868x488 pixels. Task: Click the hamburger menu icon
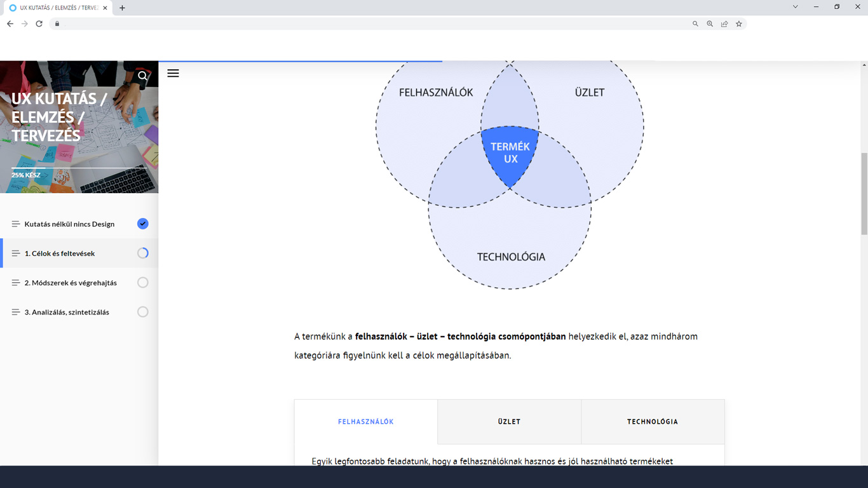172,74
